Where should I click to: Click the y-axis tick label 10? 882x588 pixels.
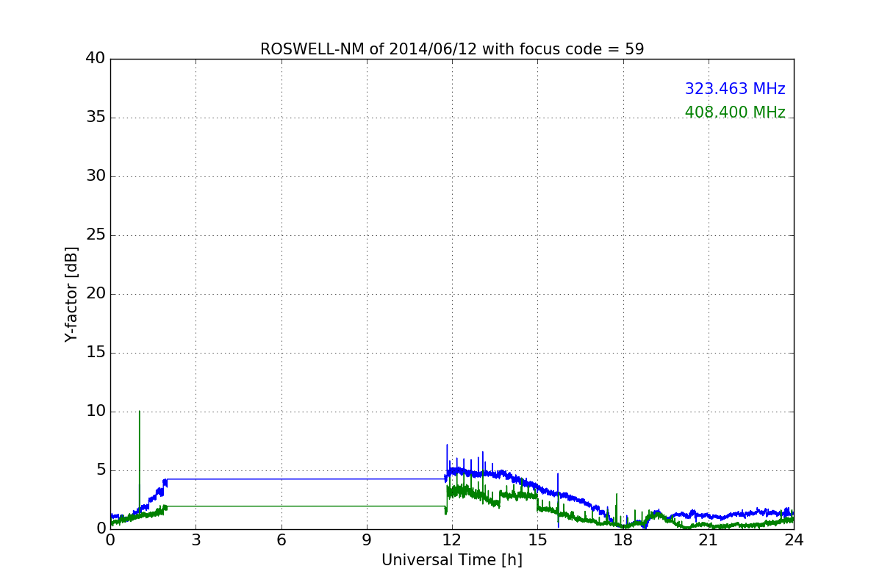click(96, 412)
